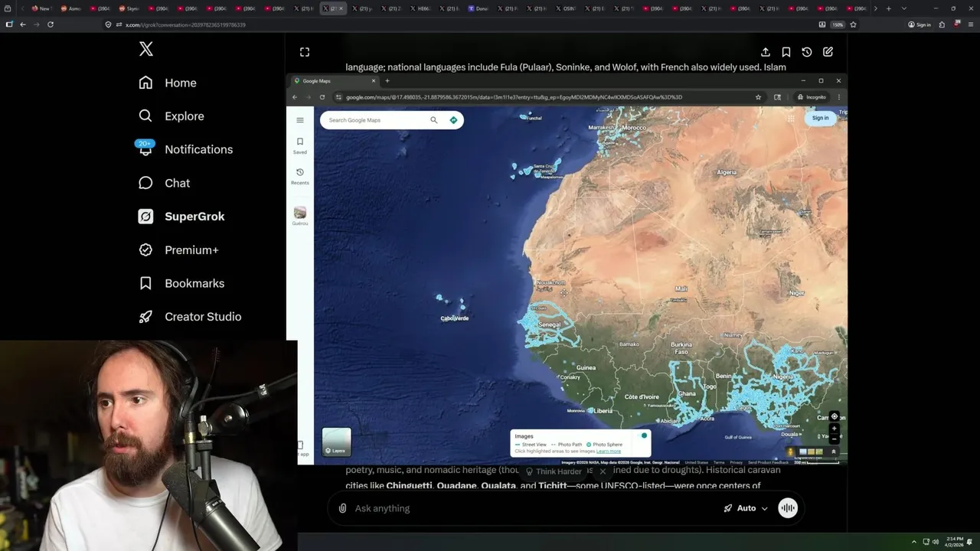The width and height of the screenshot is (980, 551).
Task: Open Maps window Chrome menu
Action: (838, 97)
